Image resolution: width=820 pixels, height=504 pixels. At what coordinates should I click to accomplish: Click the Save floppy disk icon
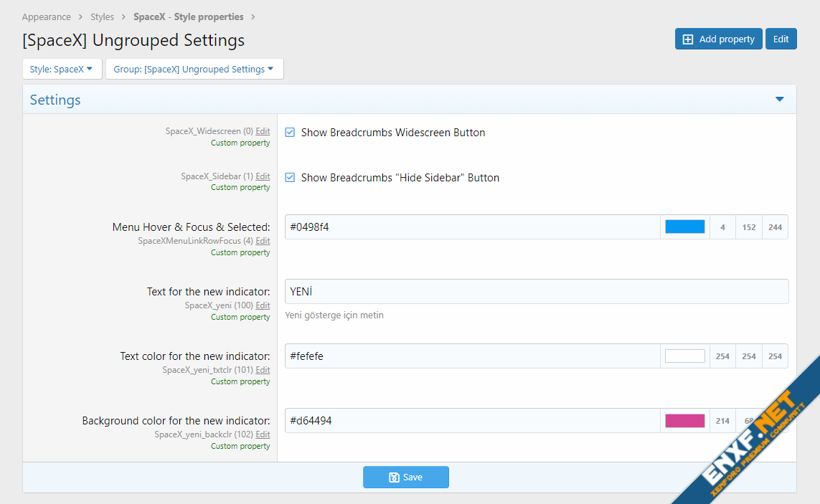pos(394,477)
